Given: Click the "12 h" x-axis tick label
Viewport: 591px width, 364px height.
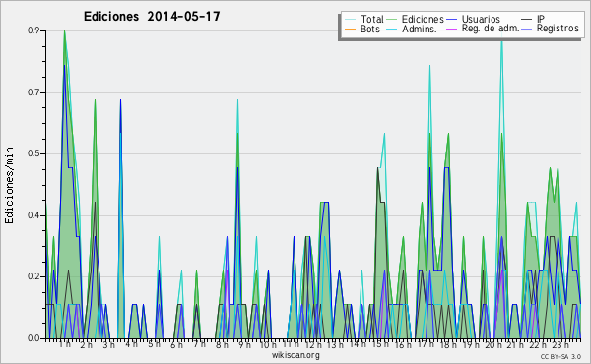Looking at the screenshot, I should (x=313, y=344).
